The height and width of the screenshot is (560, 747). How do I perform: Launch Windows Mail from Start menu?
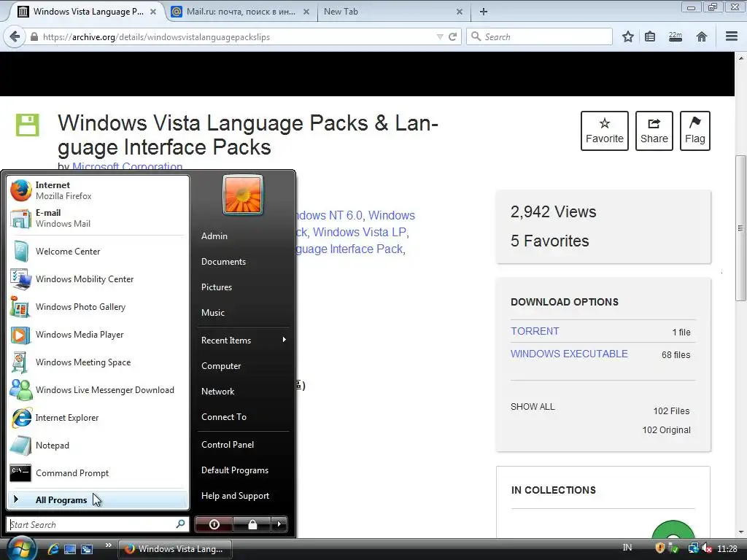[x=98, y=218]
